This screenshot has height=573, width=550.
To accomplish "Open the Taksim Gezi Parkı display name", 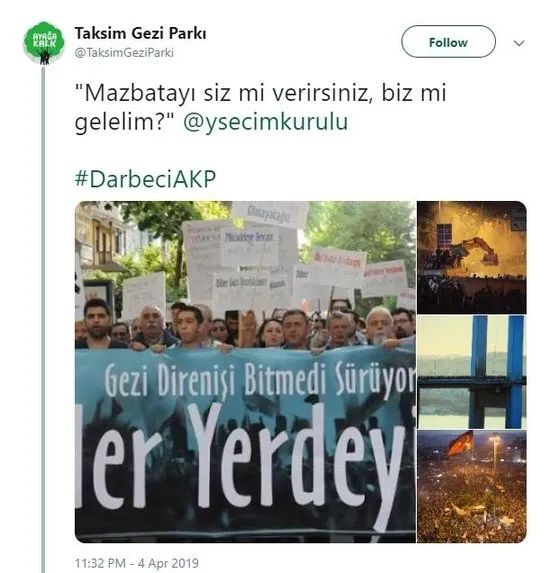I will (140, 34).
